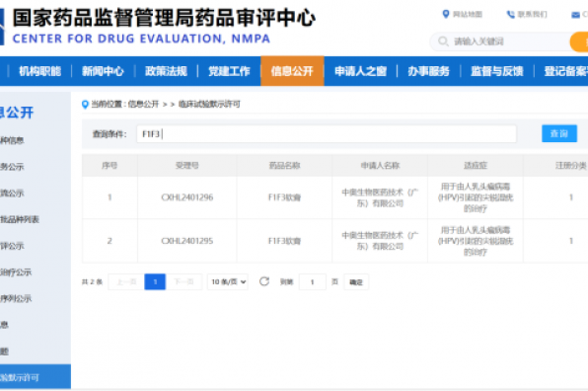Open the 办事服务 menu
588x391 pixels.
[x=428, y=71]
